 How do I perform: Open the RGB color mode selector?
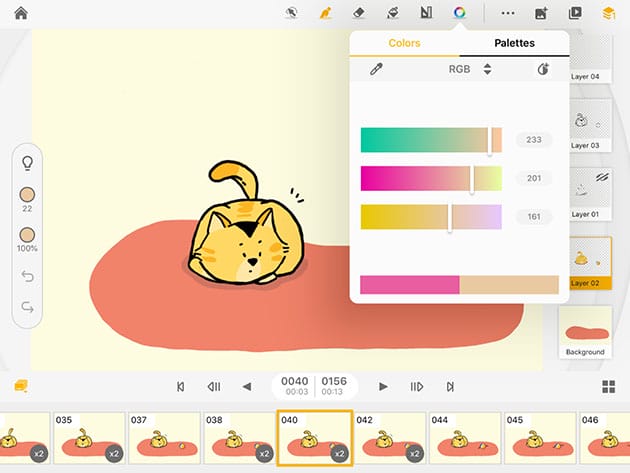tap(468, 69)
